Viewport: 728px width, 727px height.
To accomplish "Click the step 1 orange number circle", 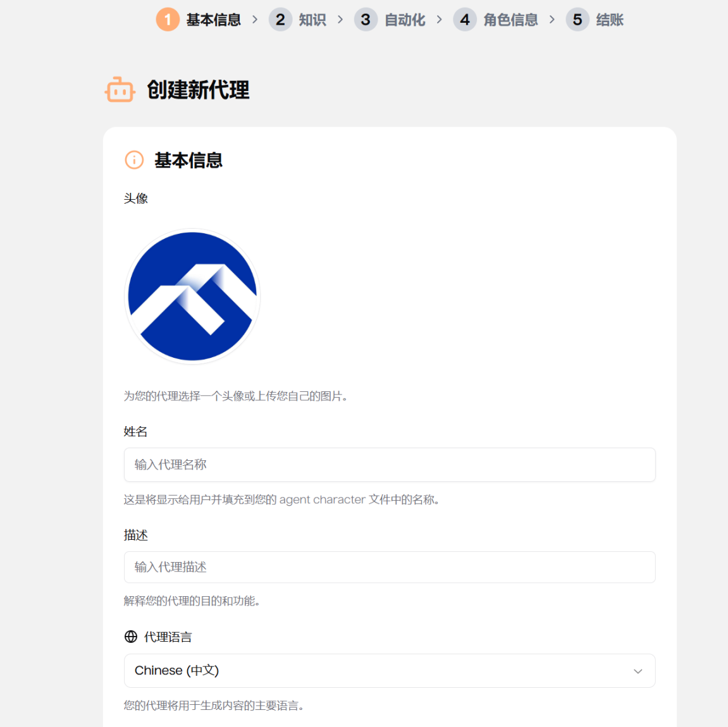I will pyautogui.click(x=168, y=20).
